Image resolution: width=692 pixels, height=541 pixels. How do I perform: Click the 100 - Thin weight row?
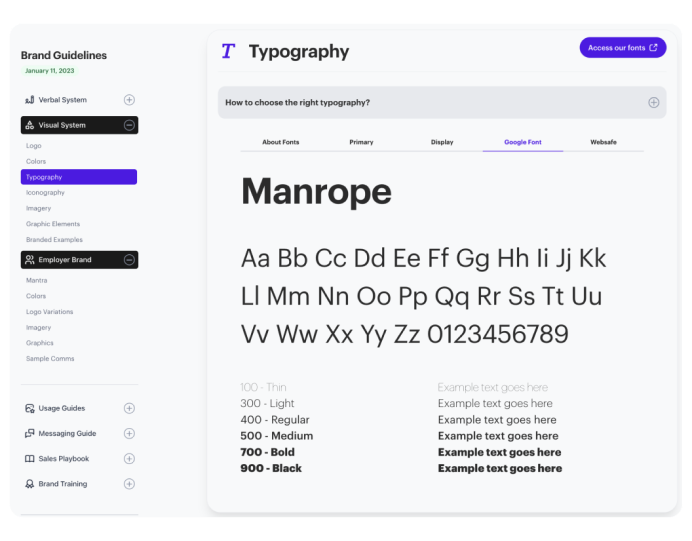click(263, 387)
